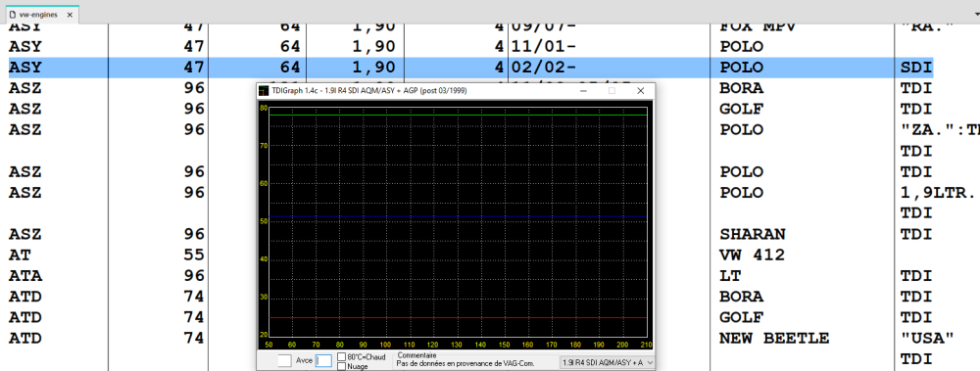Click the BORA cell in the ASZ row
This screenshot has width=980, height=371.
741,88
